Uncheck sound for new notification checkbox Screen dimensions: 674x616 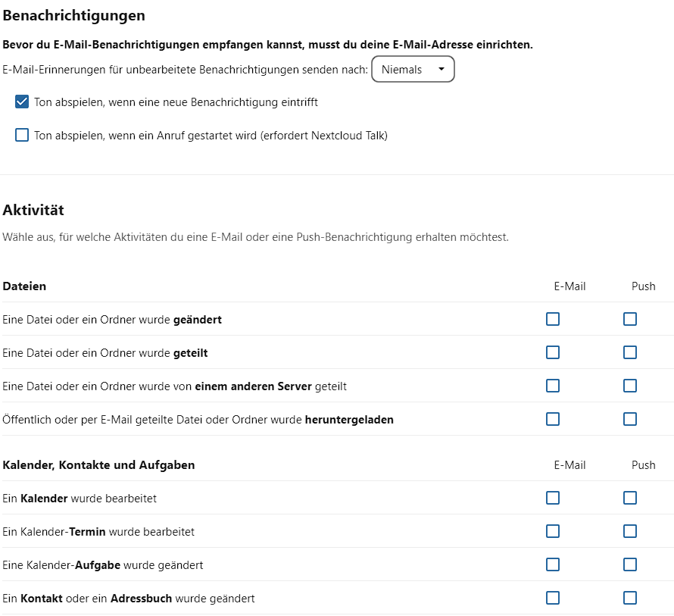click(x=22, y=102)
